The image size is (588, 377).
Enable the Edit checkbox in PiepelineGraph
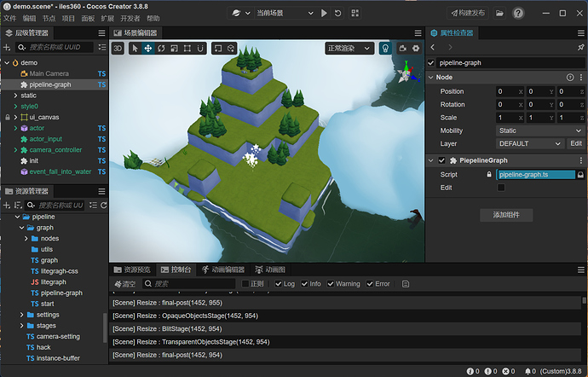tap(501, 188)
